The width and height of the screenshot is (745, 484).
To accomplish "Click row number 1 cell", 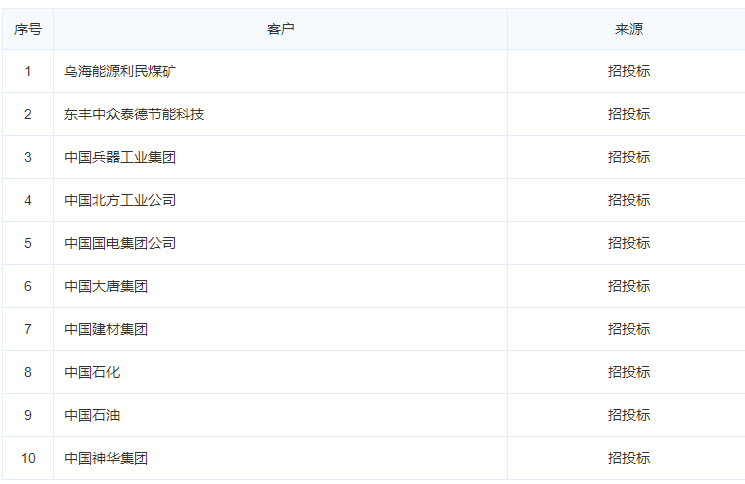I will tap(28, 72).
